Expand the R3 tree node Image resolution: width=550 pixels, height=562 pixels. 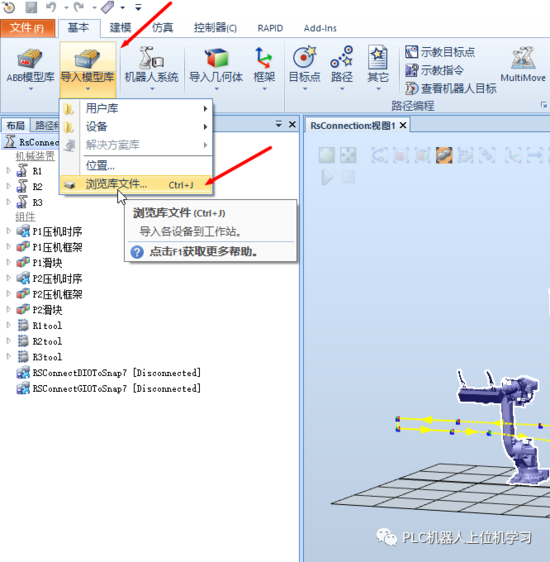coord(9,202)
